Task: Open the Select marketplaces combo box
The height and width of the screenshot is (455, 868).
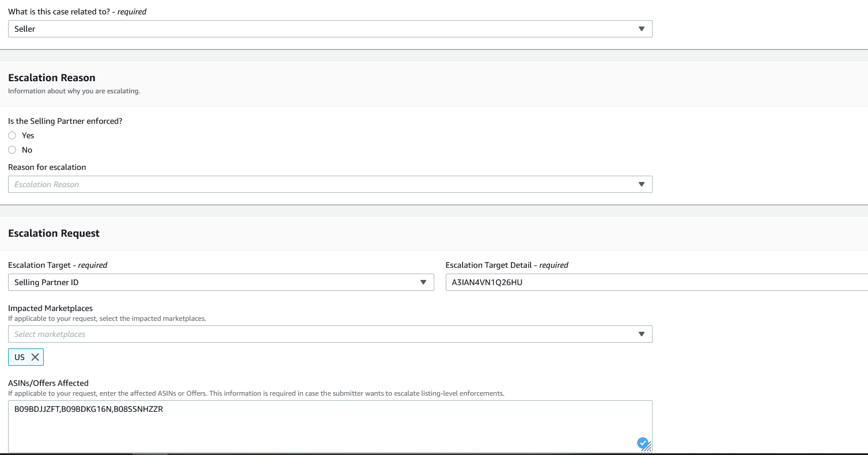Action: pyautogui.click(x=323, y=334)
